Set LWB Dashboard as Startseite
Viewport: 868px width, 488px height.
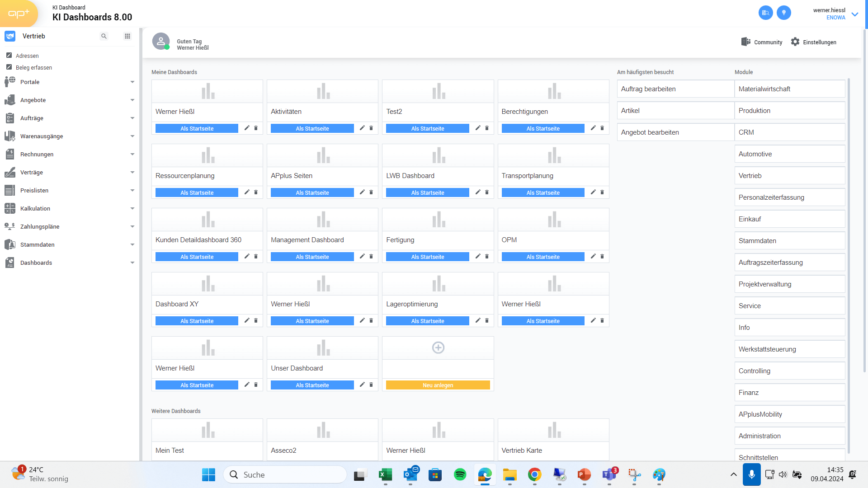427,192
